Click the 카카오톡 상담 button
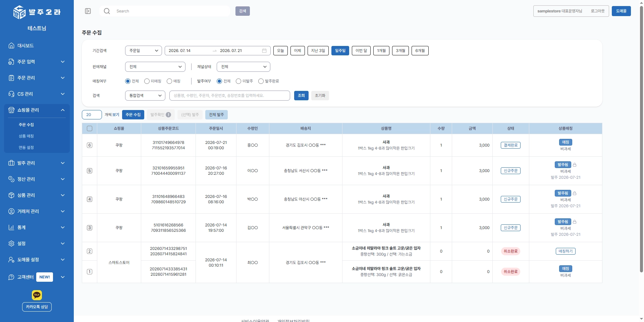Viewport: 644px width, 322px height. 37,307
